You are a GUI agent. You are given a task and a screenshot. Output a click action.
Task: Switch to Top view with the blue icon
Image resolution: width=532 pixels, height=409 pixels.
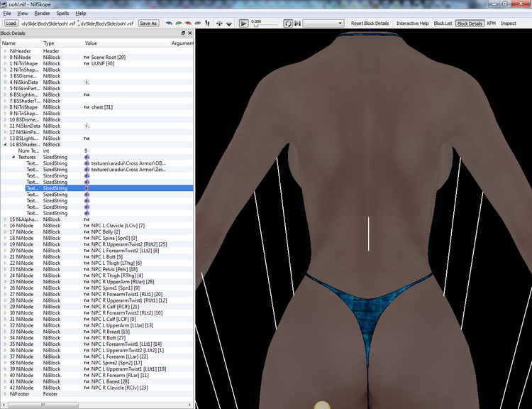pos(169,23)
